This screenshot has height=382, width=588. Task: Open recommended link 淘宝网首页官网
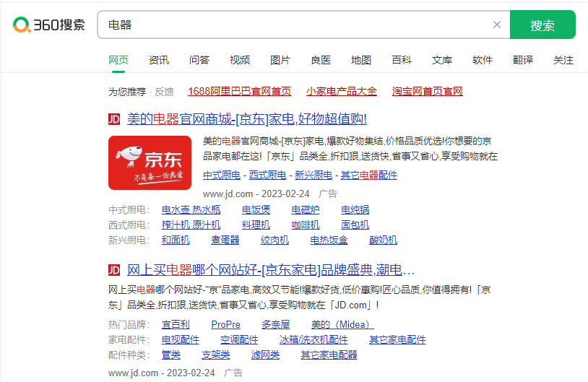point(428,91)
